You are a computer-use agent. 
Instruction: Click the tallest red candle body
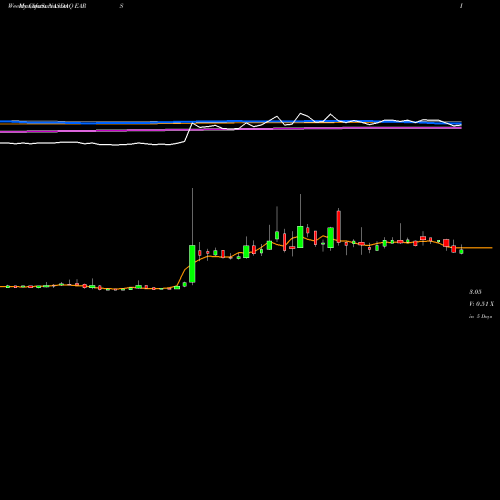[339, 227]
